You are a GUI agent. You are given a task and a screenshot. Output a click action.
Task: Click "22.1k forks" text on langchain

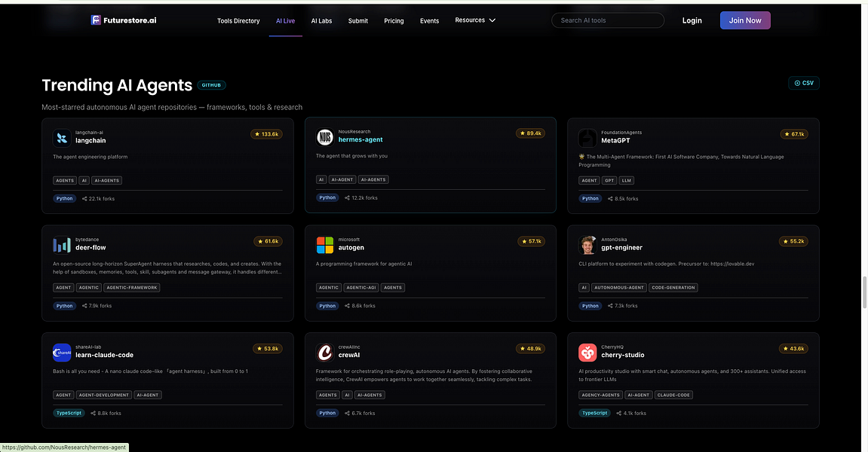[102, 199]
